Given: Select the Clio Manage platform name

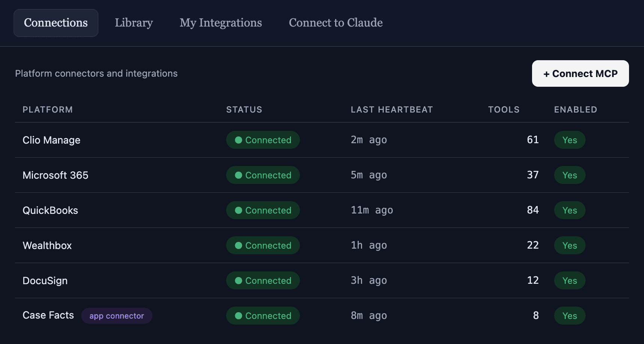Looking at the screenshot, I should 51,140.
